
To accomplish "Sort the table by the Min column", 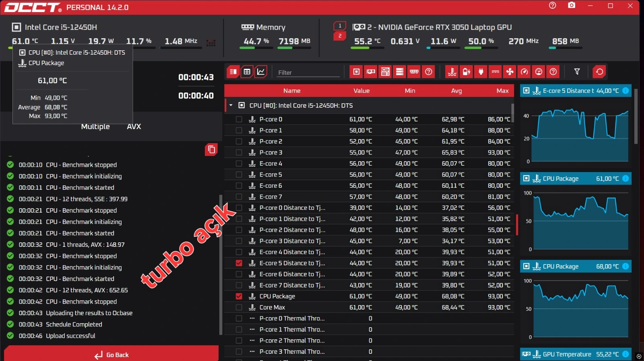I will (x=410, y=91).
